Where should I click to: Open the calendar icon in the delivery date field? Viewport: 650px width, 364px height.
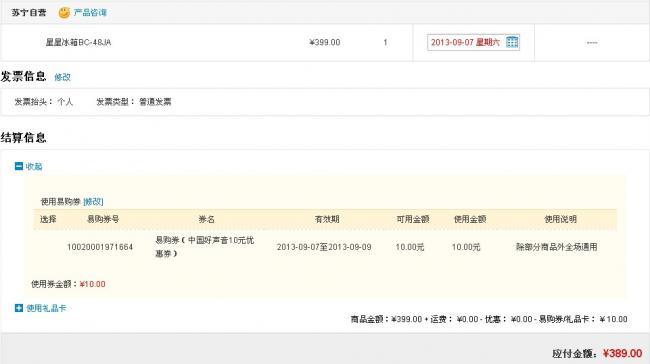[512, 42]
